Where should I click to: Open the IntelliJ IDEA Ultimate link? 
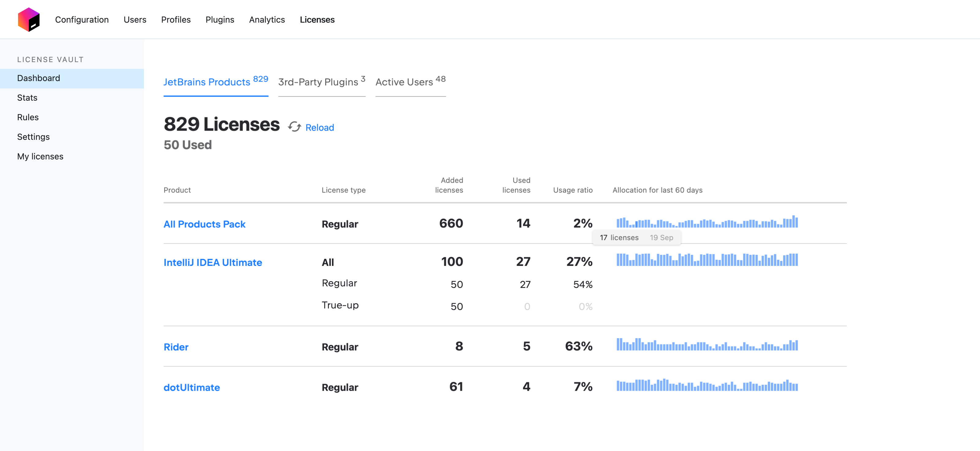tap(213, 263)
